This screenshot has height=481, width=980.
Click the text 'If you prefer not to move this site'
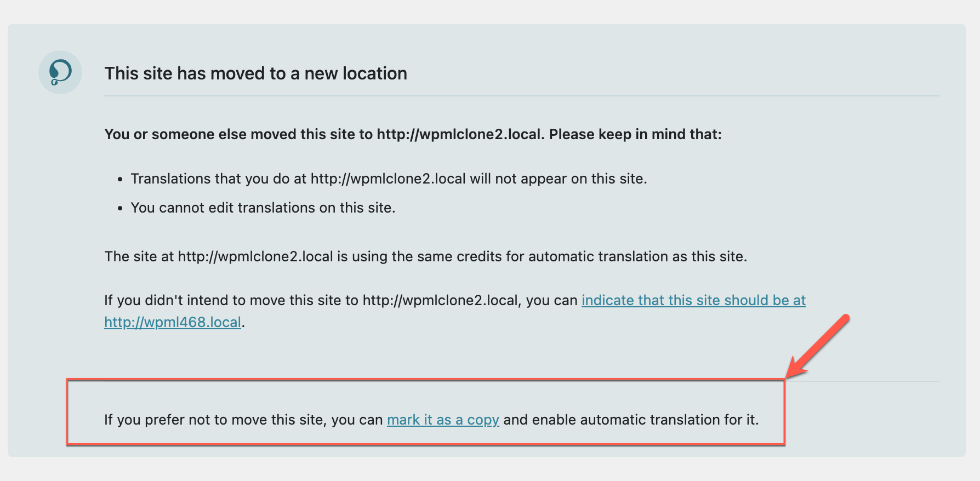215,420
